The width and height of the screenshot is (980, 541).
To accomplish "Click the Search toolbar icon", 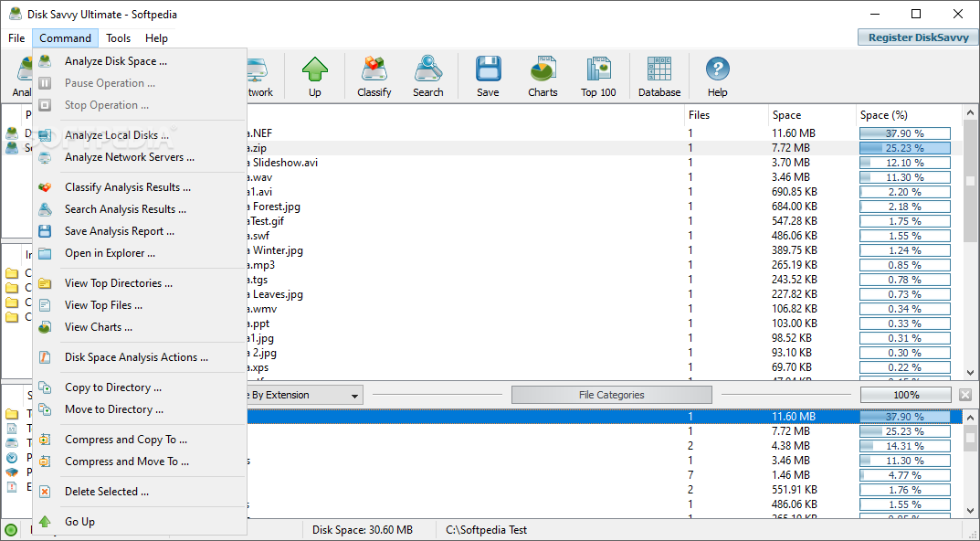I will point(428,76).
